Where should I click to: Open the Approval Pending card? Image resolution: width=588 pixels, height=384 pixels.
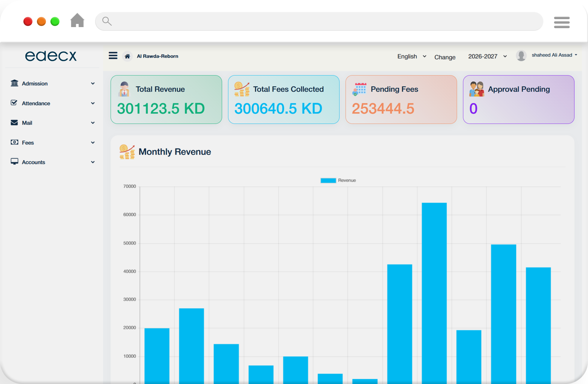(519, 100)
